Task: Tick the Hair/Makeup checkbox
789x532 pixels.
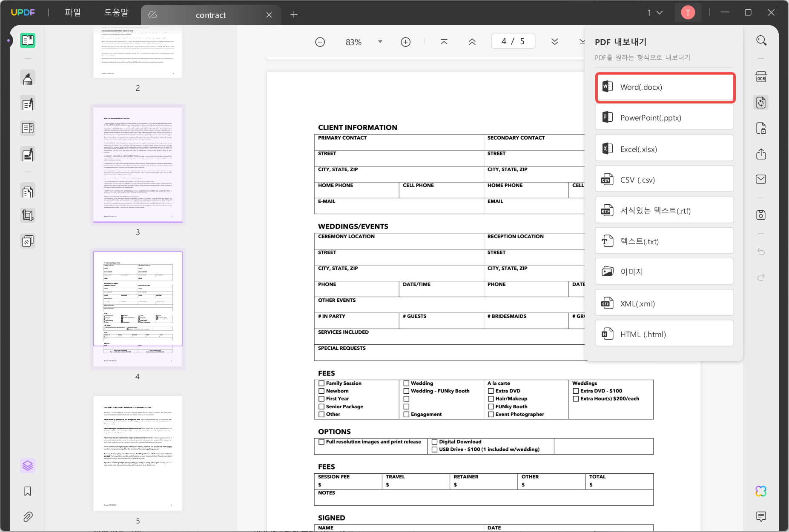Action: (491, 399)
